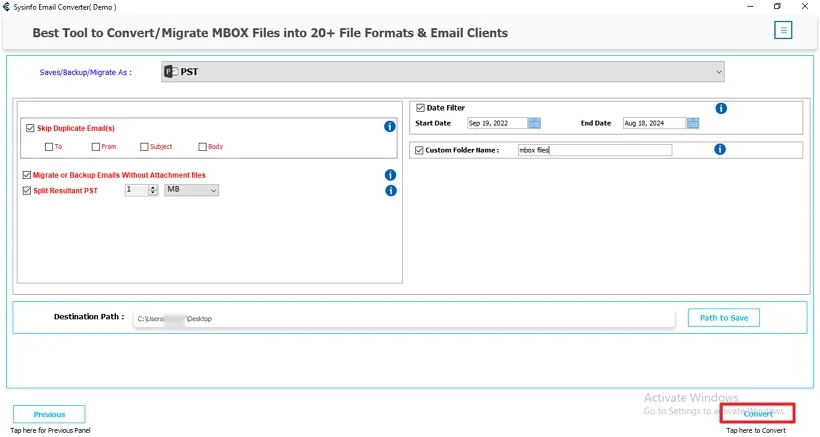Disable the Custom Folder Name checkbox
820x437 pixels.
pos(419,150)
